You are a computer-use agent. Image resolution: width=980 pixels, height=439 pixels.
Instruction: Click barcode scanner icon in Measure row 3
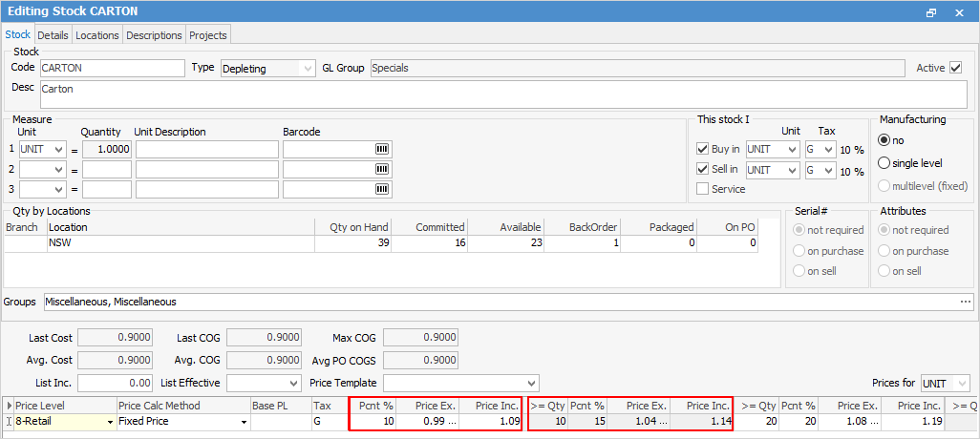[x=382, y=189]
